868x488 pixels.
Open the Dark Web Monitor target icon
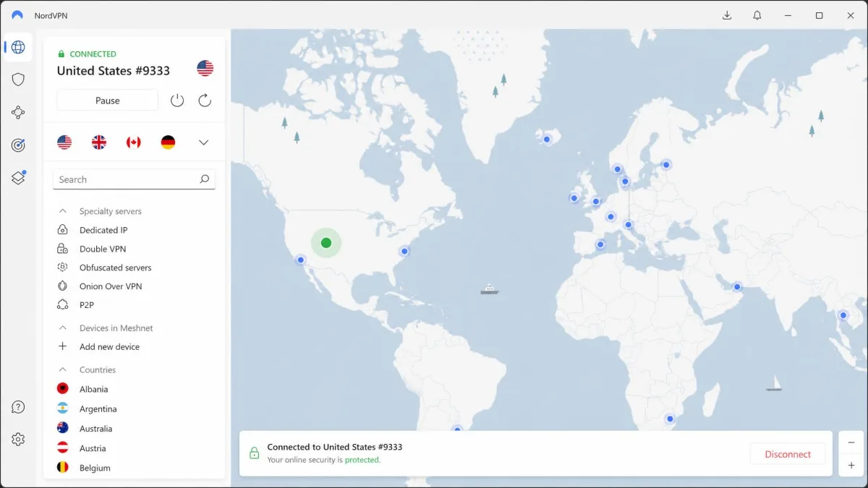coord(18,145)
